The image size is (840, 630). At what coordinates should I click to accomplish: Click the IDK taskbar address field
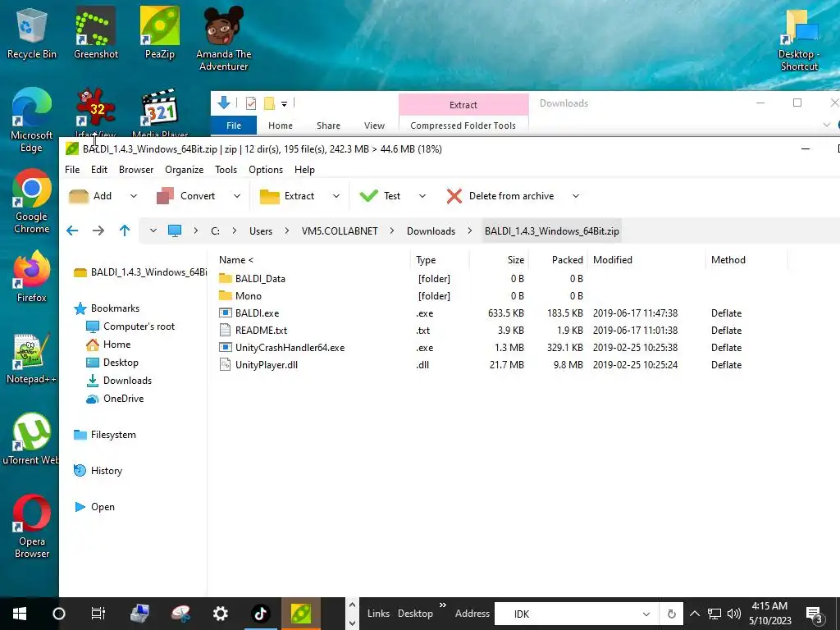(576, 614)
